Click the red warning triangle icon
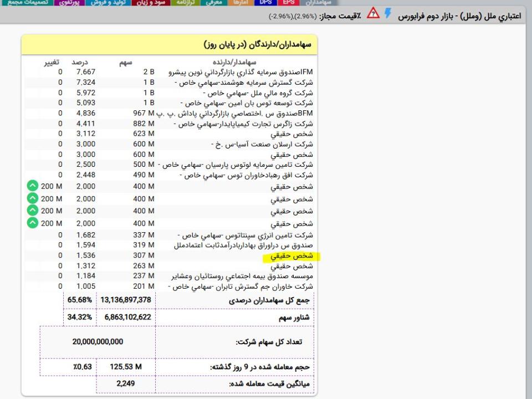 [374, 14]
